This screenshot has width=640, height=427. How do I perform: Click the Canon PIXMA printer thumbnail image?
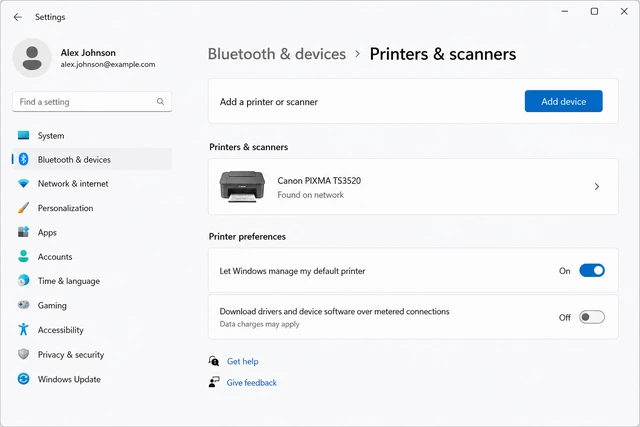[242, 187]
